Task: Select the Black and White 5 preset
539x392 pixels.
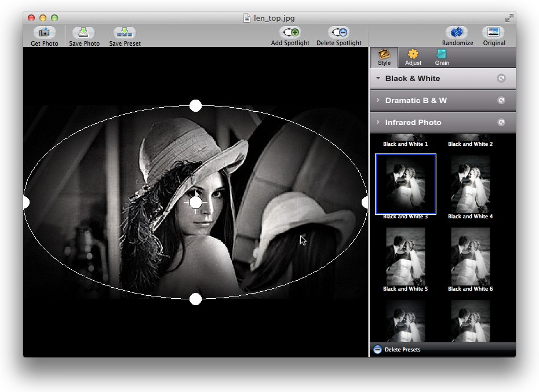Action: click(406, 257)
